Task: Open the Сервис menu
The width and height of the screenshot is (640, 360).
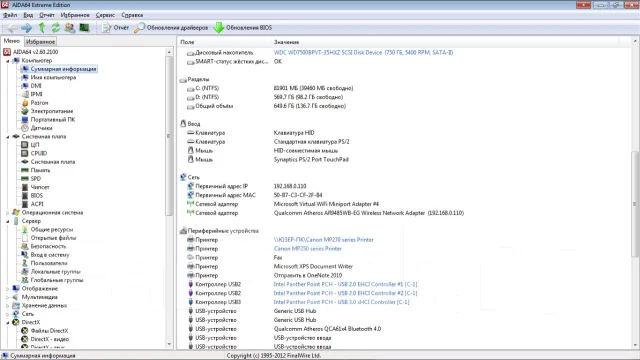Action: click(105, 15)
